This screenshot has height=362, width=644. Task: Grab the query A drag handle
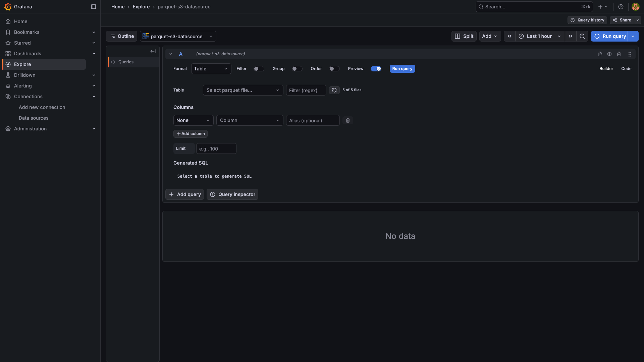(630, 54)
